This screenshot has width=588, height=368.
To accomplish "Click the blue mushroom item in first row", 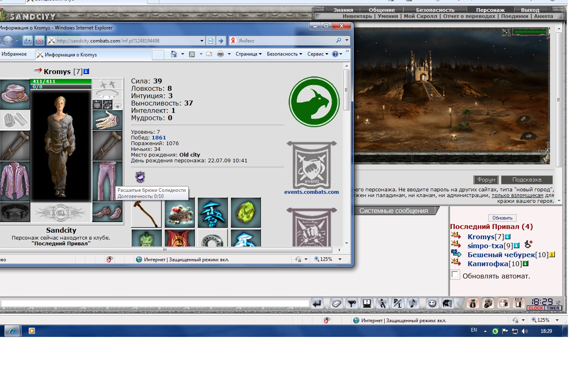I will point(213,213).
